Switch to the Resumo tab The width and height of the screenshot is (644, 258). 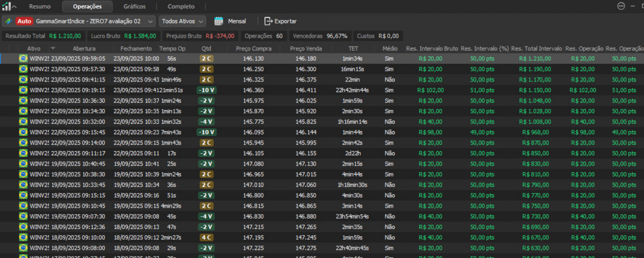coord(40,6)
